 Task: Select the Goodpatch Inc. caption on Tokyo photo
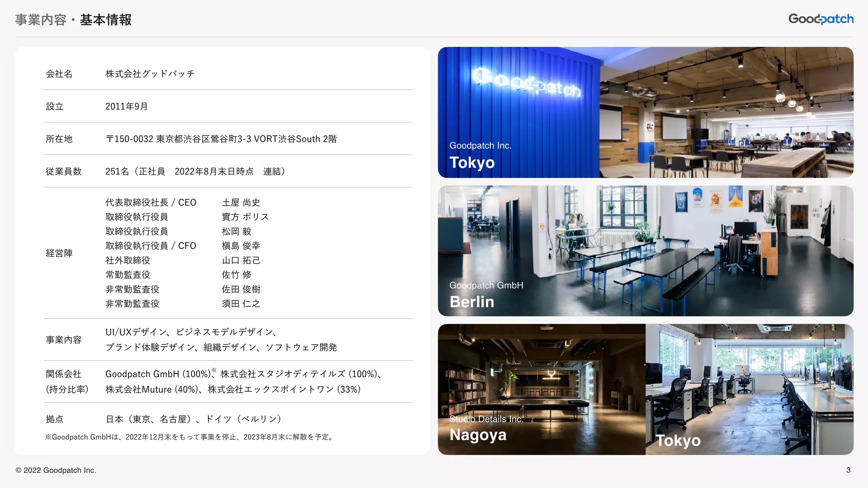pyautogui.click(x=481, y=145)
